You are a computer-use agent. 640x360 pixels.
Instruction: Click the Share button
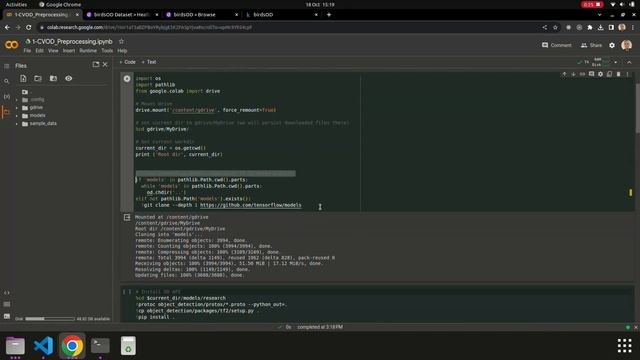click(591, 45)
